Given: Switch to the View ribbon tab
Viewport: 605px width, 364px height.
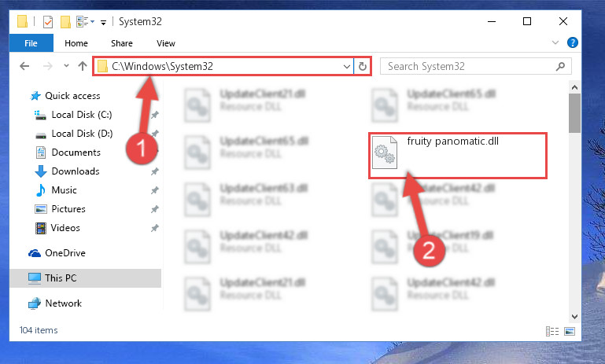Looking at the screenshot, I should [x=166, y=43].
